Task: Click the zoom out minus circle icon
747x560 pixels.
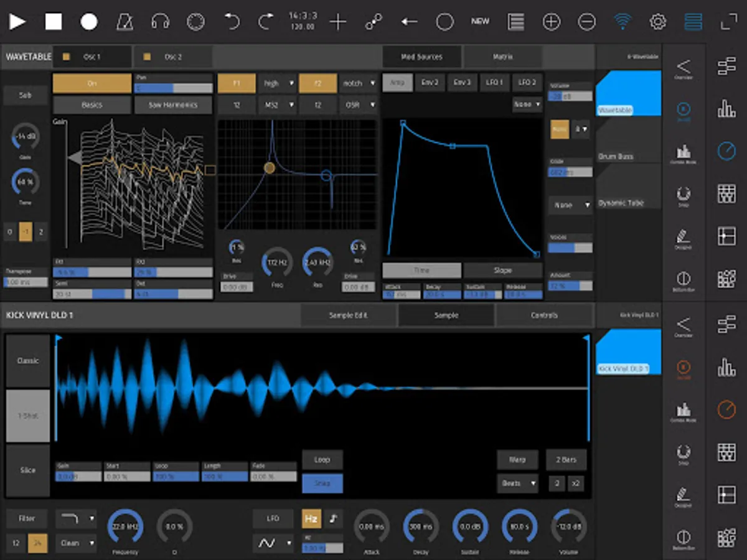Action: pos(586,22)
